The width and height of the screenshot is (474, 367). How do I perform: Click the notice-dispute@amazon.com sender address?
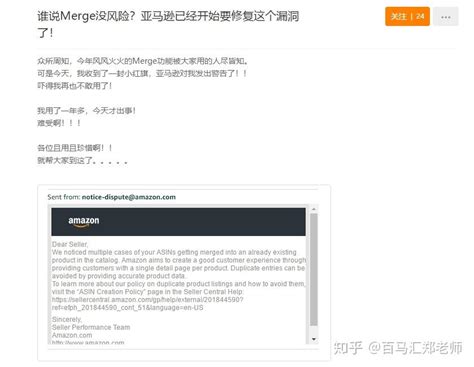(x=129, y=197)
